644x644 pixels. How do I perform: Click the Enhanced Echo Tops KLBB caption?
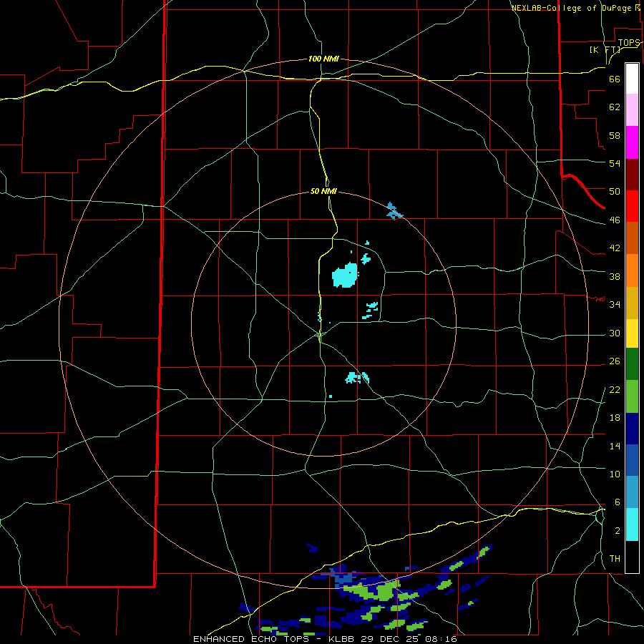[x=325, y=639]
